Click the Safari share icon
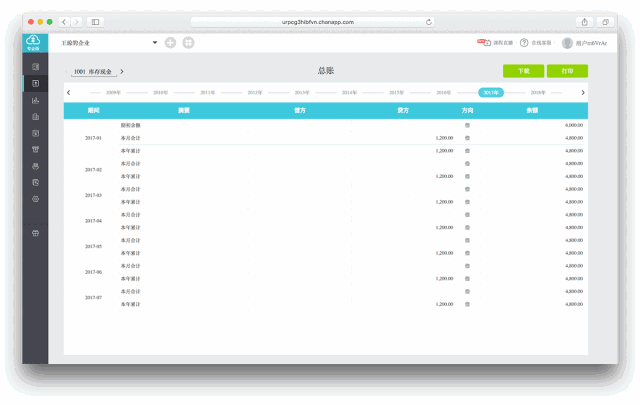This screenshot has height=405, width=640. click(x=584, y=21)
